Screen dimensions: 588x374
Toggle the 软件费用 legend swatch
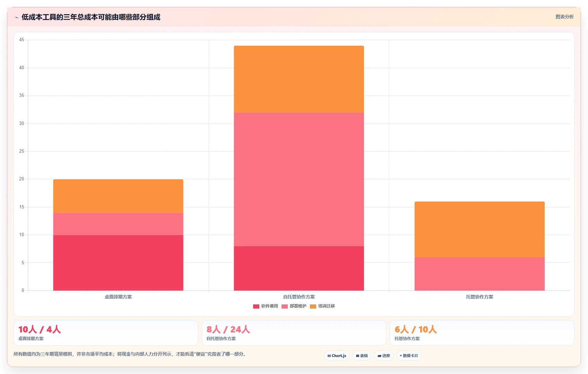pos(256,306)
